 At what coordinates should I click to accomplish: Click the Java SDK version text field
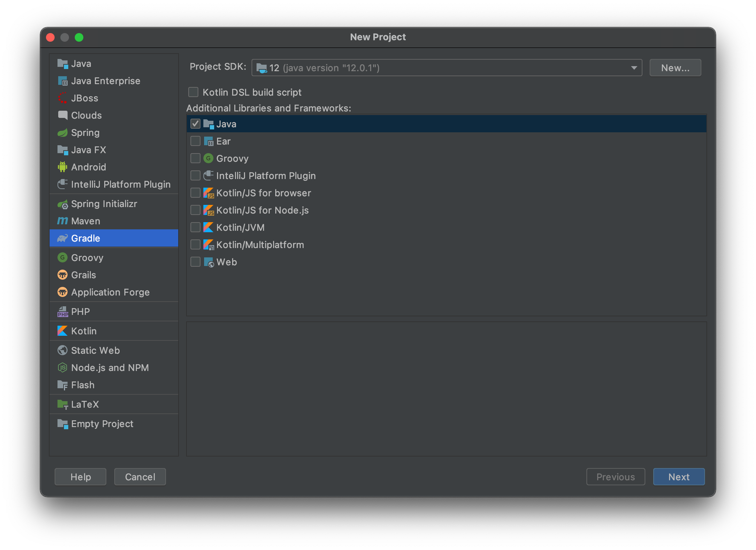pos(447,68)
